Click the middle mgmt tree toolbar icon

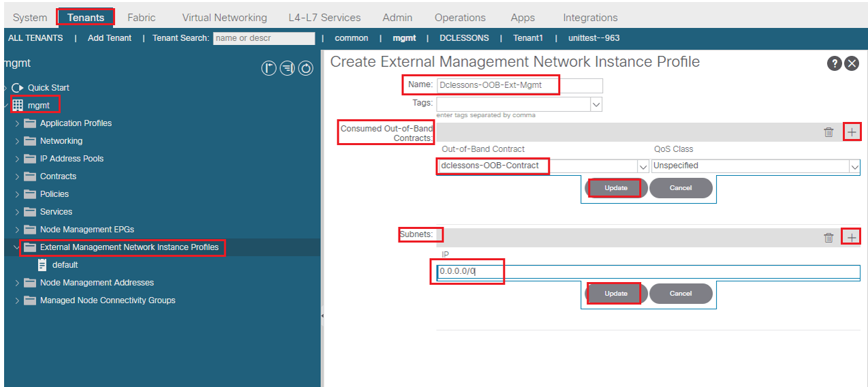coord(288,68)
